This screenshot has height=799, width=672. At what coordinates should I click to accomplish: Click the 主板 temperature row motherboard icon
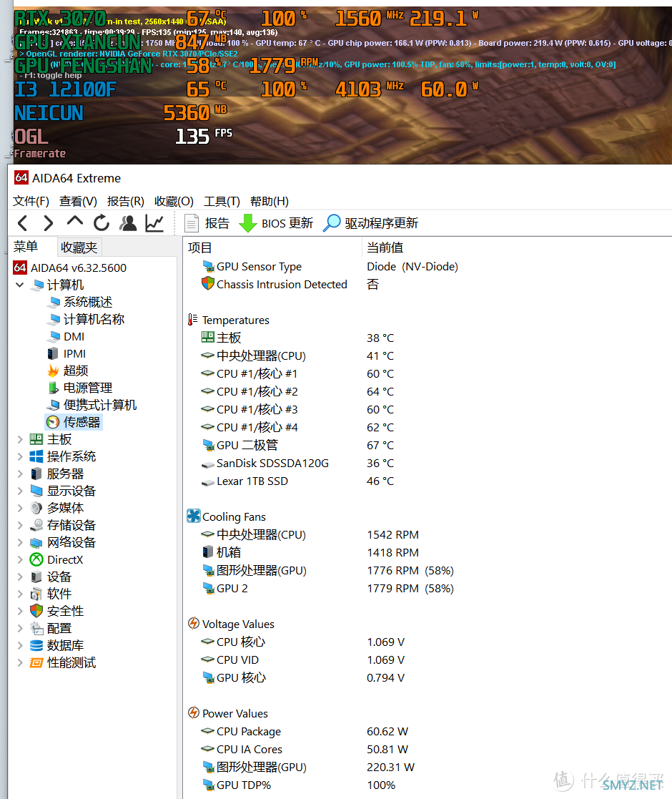point(208,337)
